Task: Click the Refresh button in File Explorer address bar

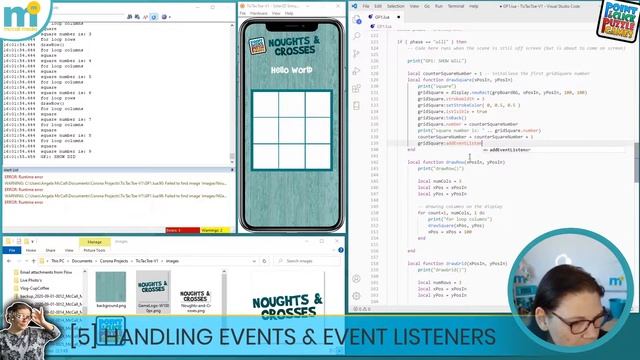Action: click(x=264, y=261)
